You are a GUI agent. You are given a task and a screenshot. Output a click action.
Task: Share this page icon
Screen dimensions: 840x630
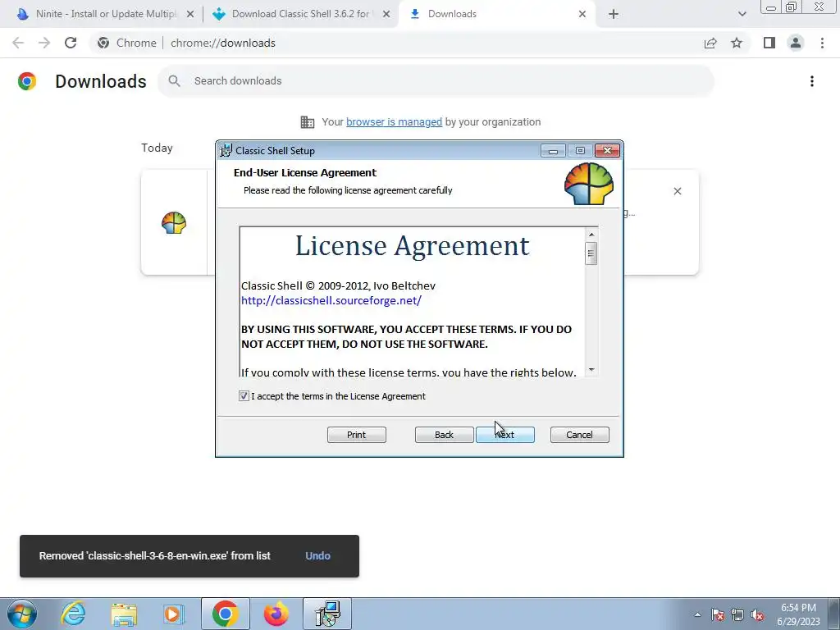click(710, 43)
